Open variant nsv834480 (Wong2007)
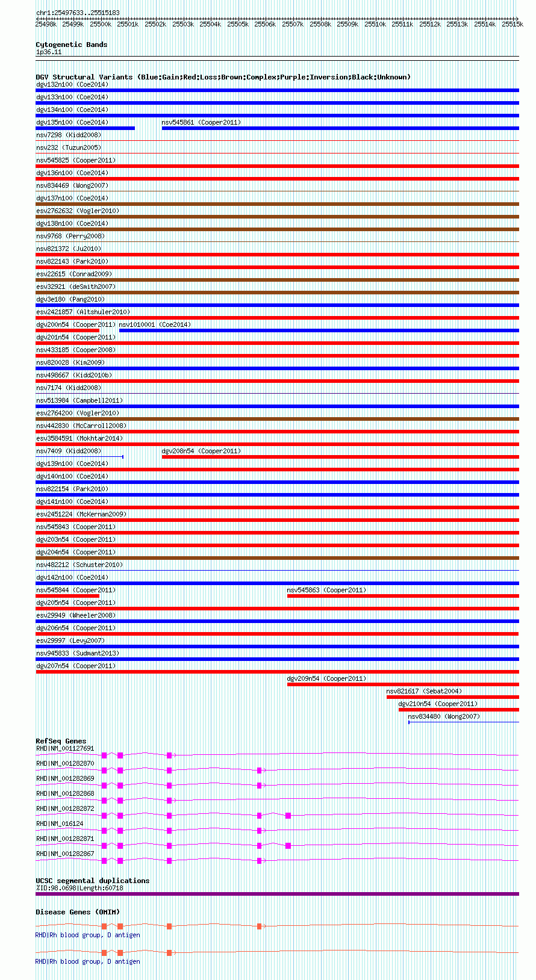 click(x=444, y=716)
